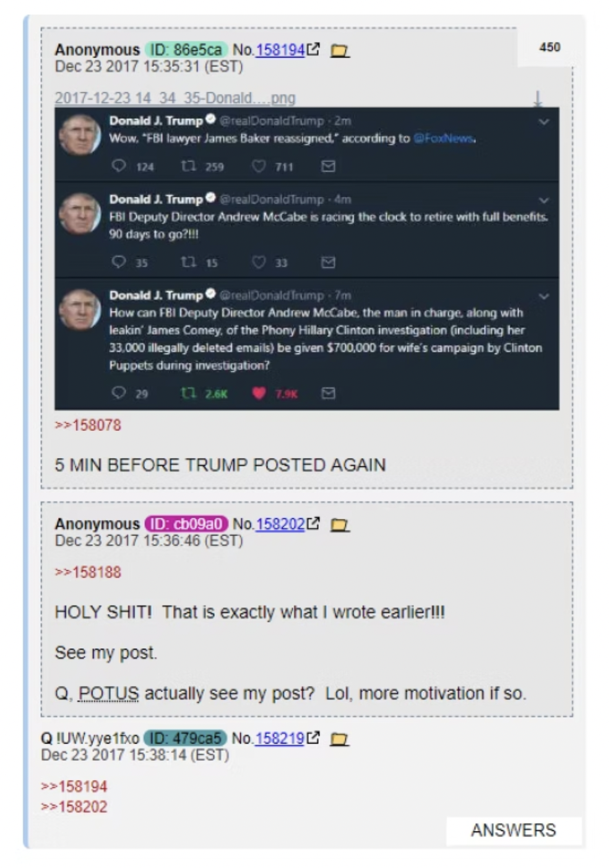Image resolution: width=609 pixels, height=868 pixels.
Task: Click download arrow for attached png file
Action: 538,98
